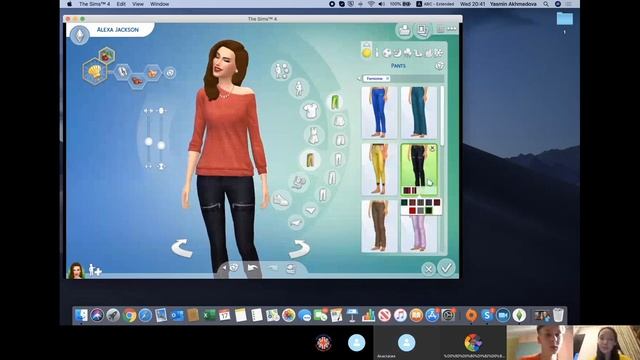Click the round icon right of Pants heading
Image resolution: width=640 pixels, height=360 pixels.
pyautogui.click(x=440, y=66)
